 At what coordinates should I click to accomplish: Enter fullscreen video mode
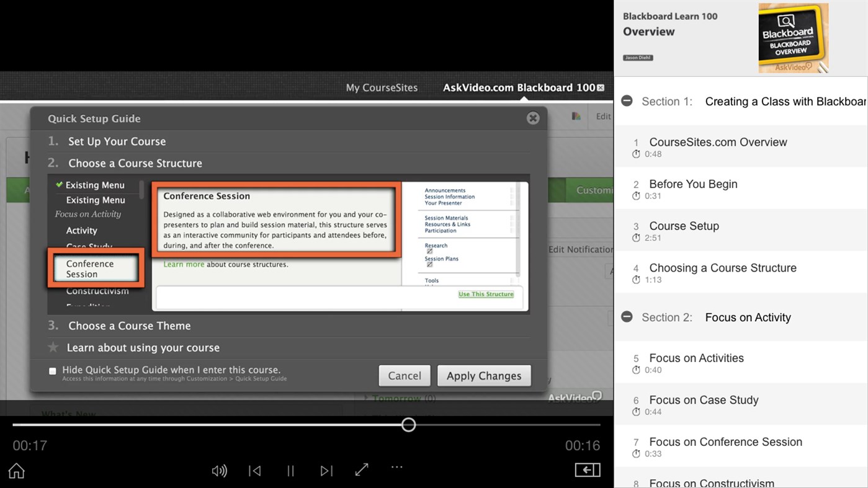(362, 469)
